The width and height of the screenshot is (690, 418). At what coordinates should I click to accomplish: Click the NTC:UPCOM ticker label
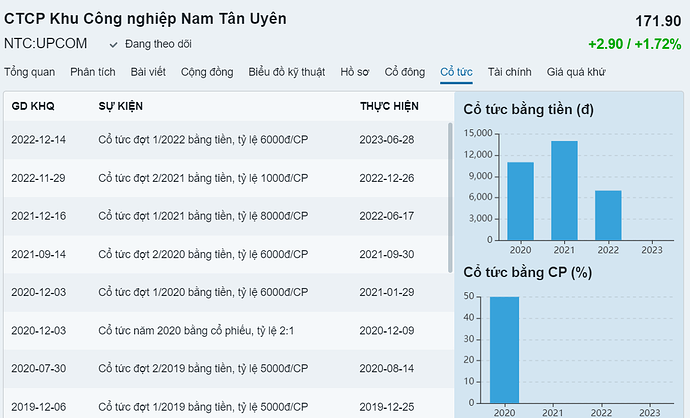coord(45,44)
